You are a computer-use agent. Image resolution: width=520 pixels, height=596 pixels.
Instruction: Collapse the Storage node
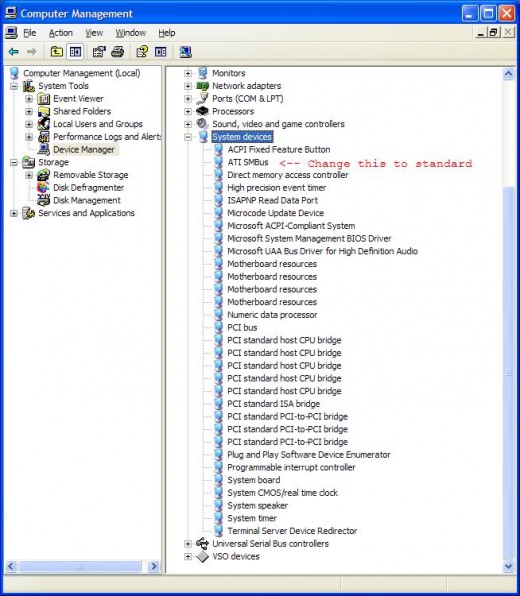tap(14, 162)
